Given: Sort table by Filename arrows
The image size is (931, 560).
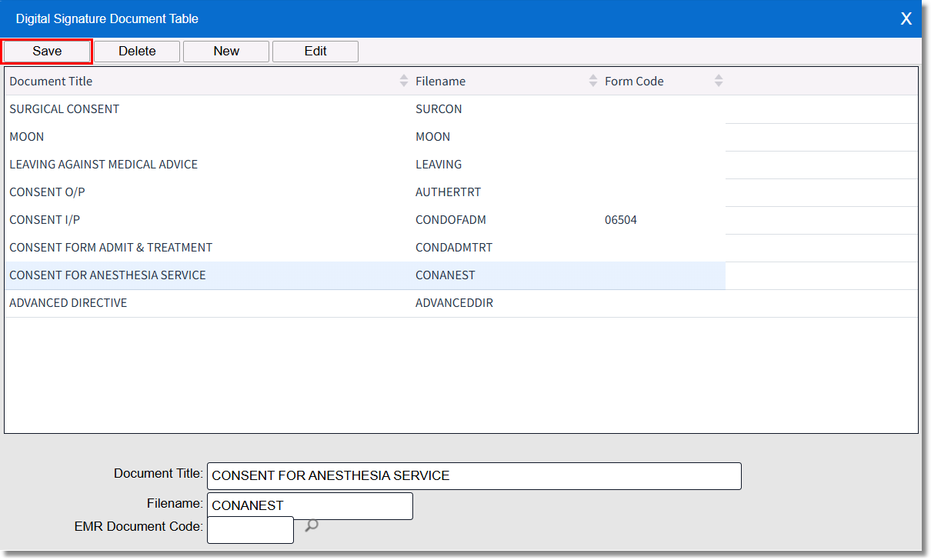Looking at the screenshot, I should [x=592, y=81].
